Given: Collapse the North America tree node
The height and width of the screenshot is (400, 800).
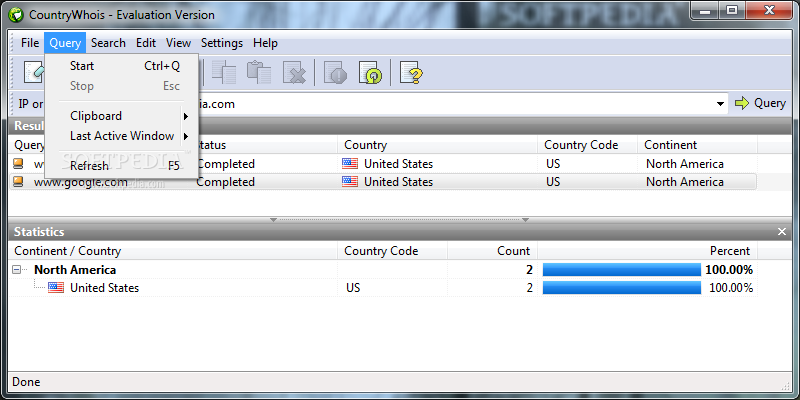Looking at the screenshot, I should coord(17,269).
